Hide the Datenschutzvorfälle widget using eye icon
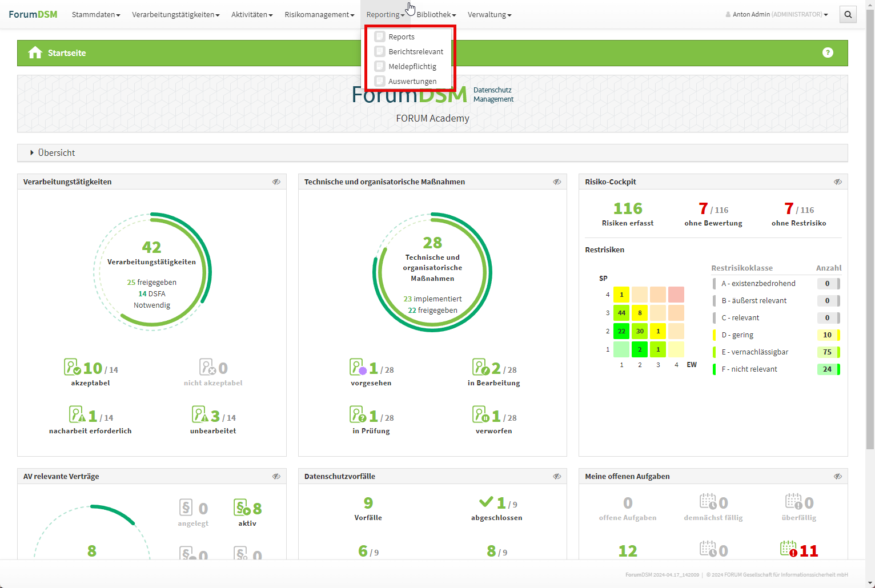 (x=557, y=477)
